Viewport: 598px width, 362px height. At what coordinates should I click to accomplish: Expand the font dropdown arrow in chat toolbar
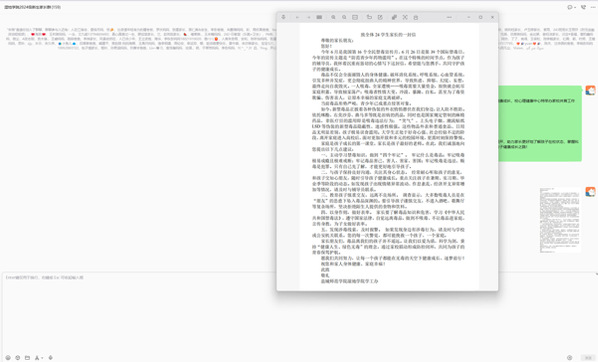(42, 358)
